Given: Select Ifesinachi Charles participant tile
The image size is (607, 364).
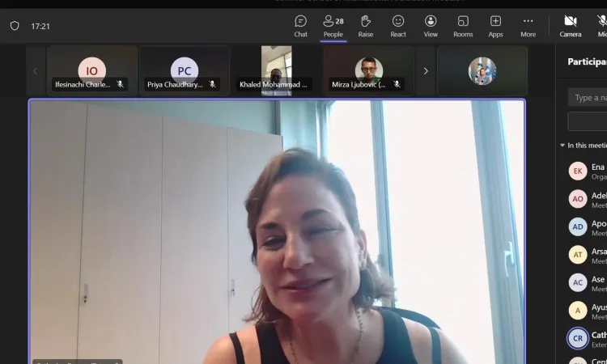Looking at the screenshot, I should [91, 71].
